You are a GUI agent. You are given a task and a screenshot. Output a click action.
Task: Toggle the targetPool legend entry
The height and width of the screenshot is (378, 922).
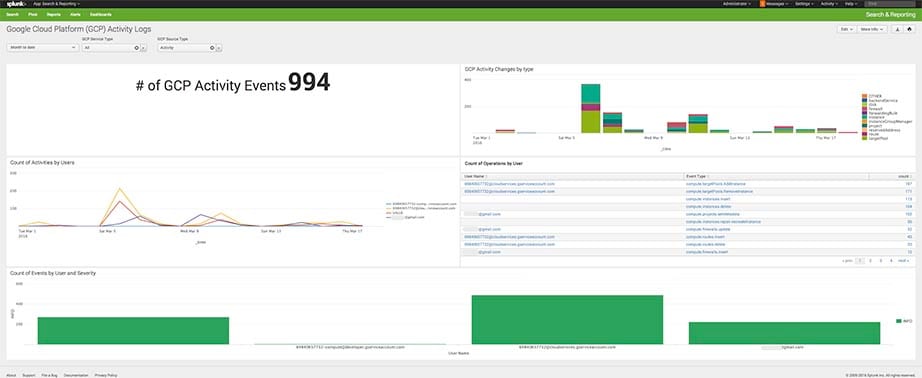874,138
